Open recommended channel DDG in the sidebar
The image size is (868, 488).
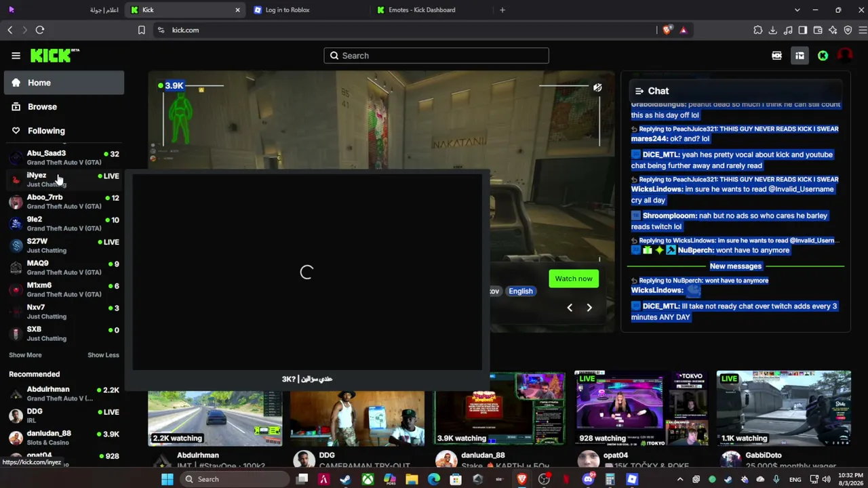coord(64,415)
